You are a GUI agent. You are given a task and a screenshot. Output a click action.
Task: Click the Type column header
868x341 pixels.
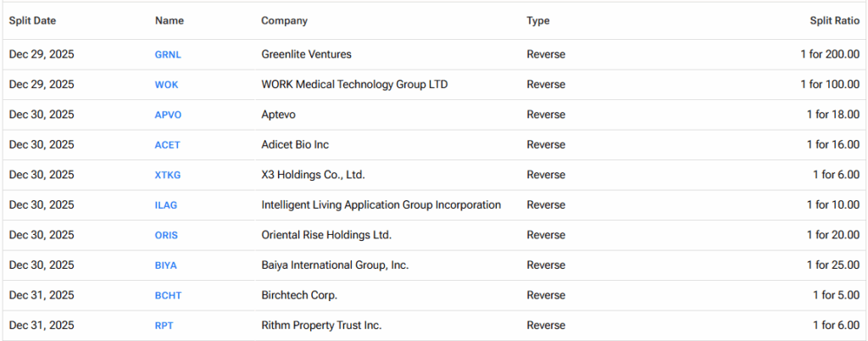537,20
